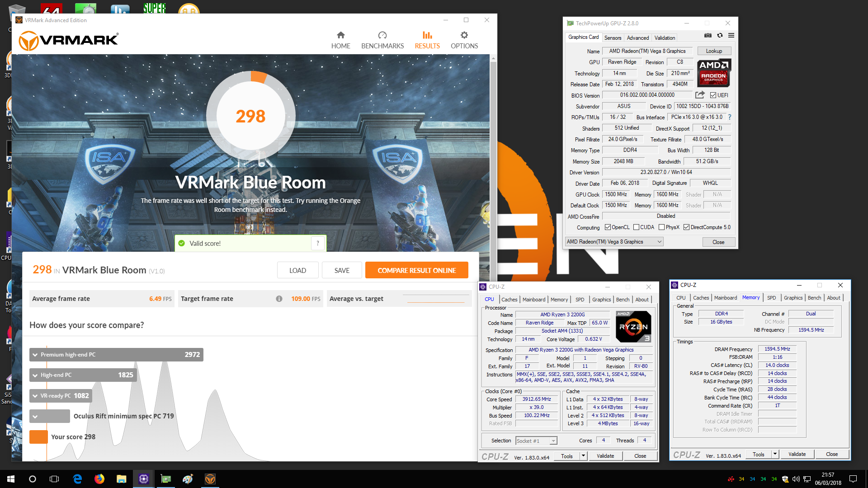Viewport: 868px width, 488px height.
Task: Click the Close button in GPU-Z
Action: tap(718, 242)
